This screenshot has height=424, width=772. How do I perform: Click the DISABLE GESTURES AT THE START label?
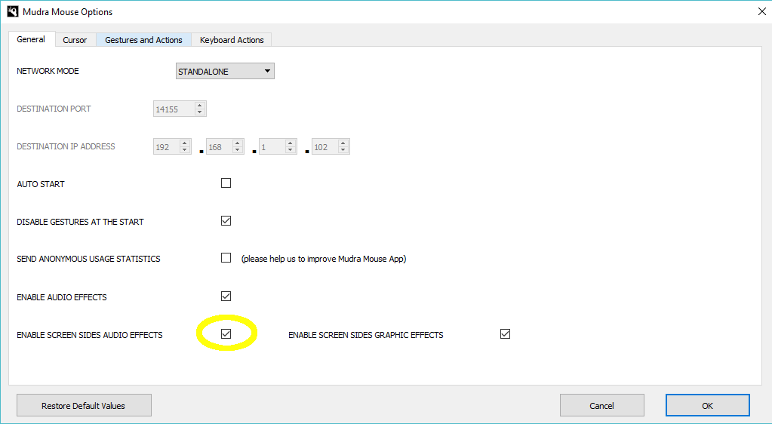[x=80, y=222]
